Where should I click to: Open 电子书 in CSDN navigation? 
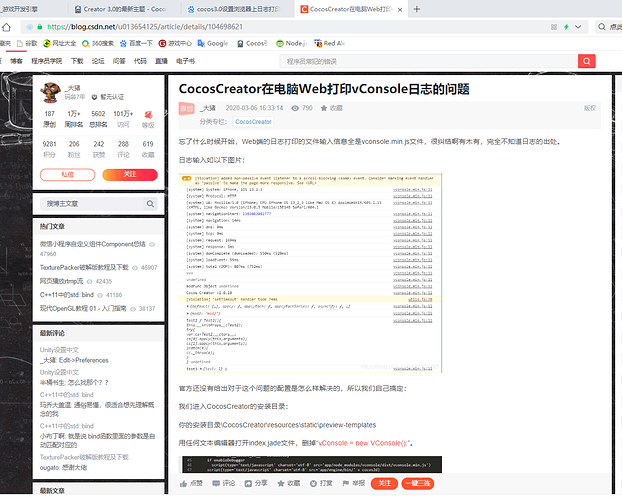[x=185, y=61]
